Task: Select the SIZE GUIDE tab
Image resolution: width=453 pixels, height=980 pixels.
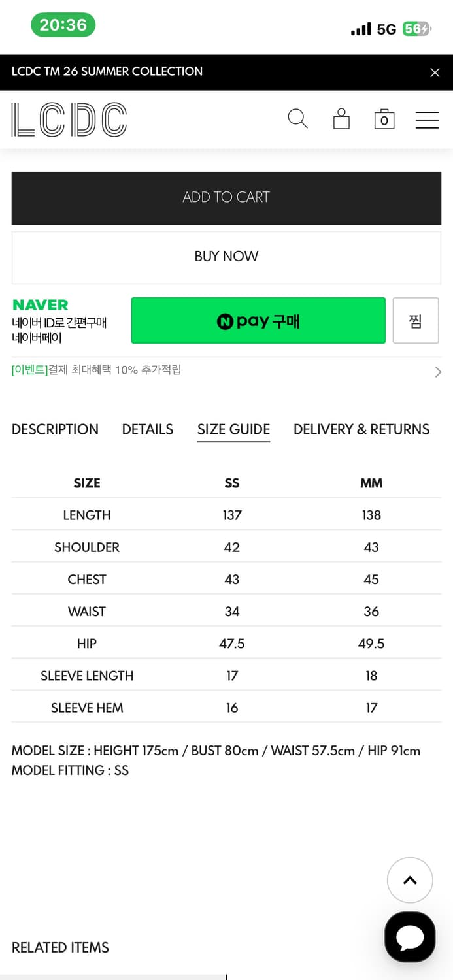Action: (x=233, y=429)
